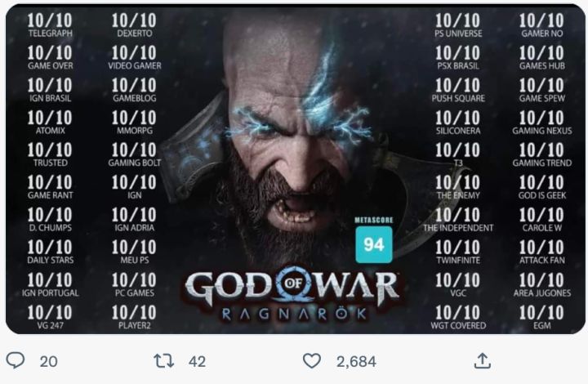Click the PUSH SQUARE 10/10 score
The image size is (588, 384).
458,90
